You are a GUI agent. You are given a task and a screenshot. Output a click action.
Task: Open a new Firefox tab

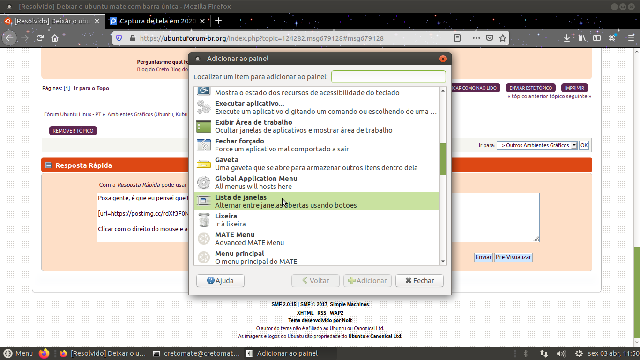pyautogui.click(x=218, y=20)
